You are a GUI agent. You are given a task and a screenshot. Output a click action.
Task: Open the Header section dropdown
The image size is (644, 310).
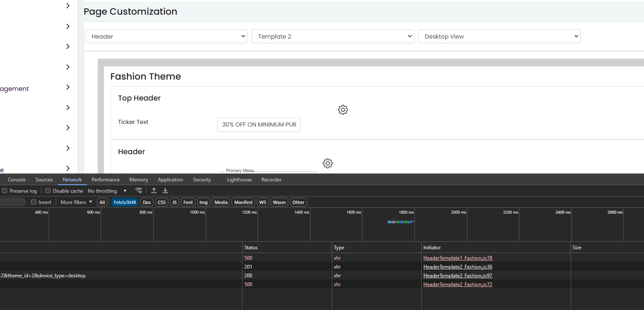click(167, 36)
